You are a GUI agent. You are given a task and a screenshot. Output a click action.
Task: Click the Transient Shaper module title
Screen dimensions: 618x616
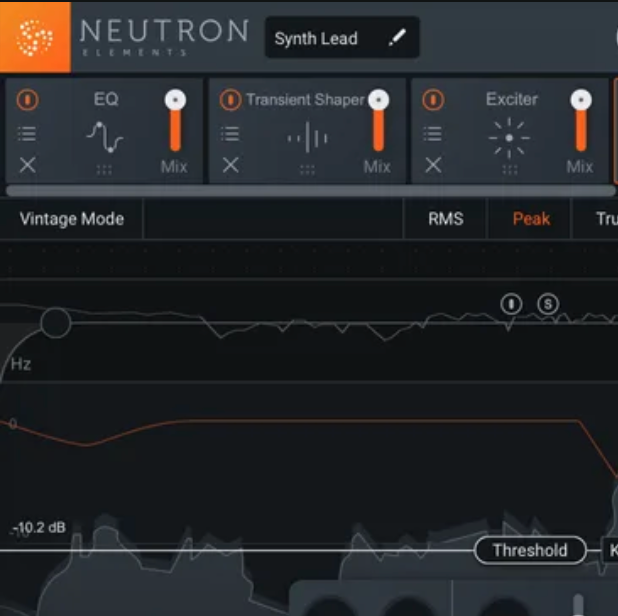305,100
